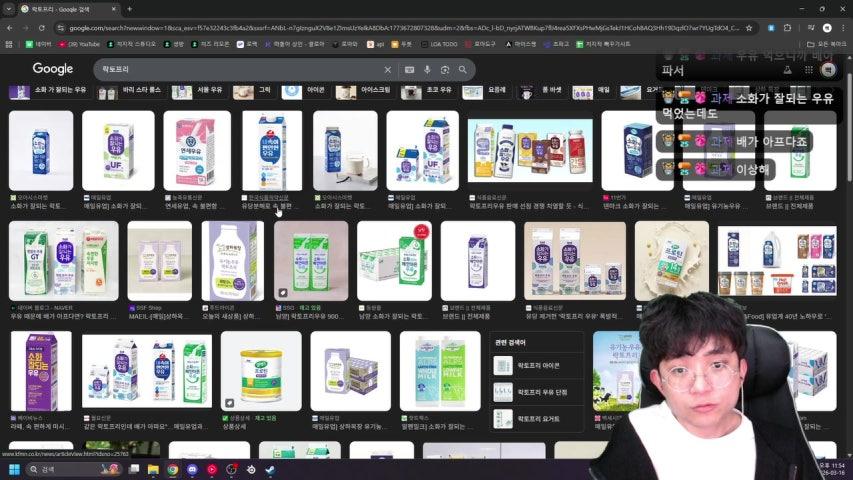Image resolution: width=853 pixels, height=480 pixels.
Task: Clear the Google search box with X
Action: [x=387, y=70]
